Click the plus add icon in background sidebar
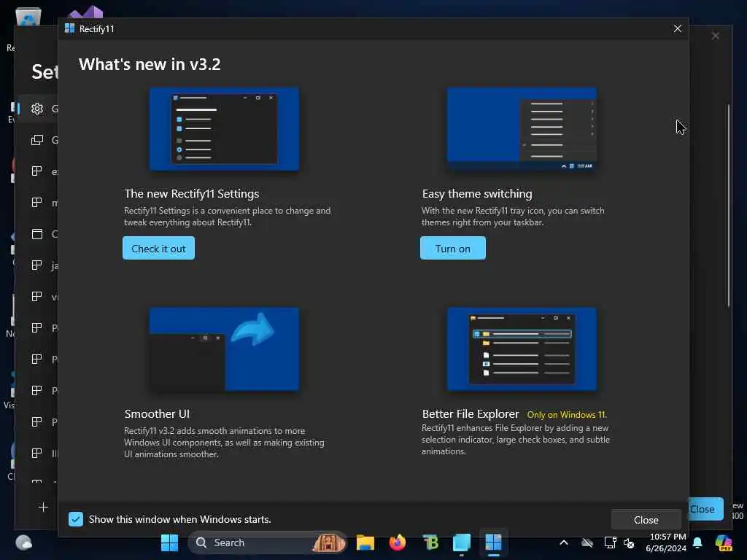Viewport: 747px width, 560px height. point(43,507)
